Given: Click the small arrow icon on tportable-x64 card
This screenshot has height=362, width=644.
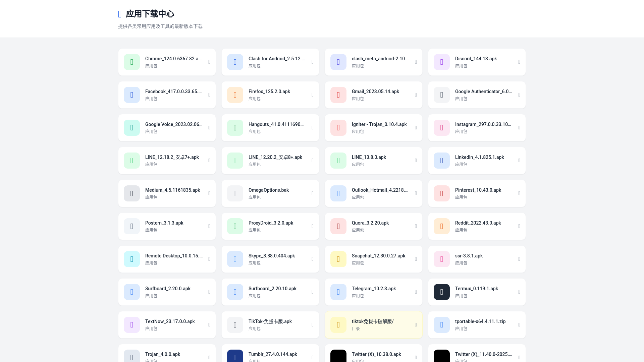Looking at the screenshot, I should tap(519, 325).
